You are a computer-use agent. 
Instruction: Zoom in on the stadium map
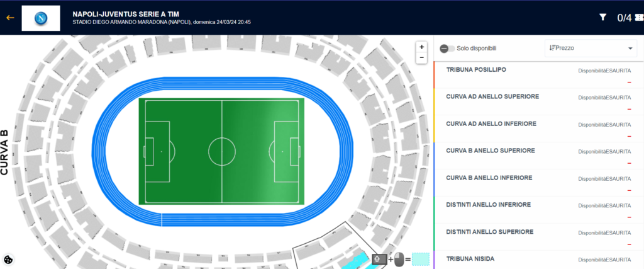(x=421, y=47)
